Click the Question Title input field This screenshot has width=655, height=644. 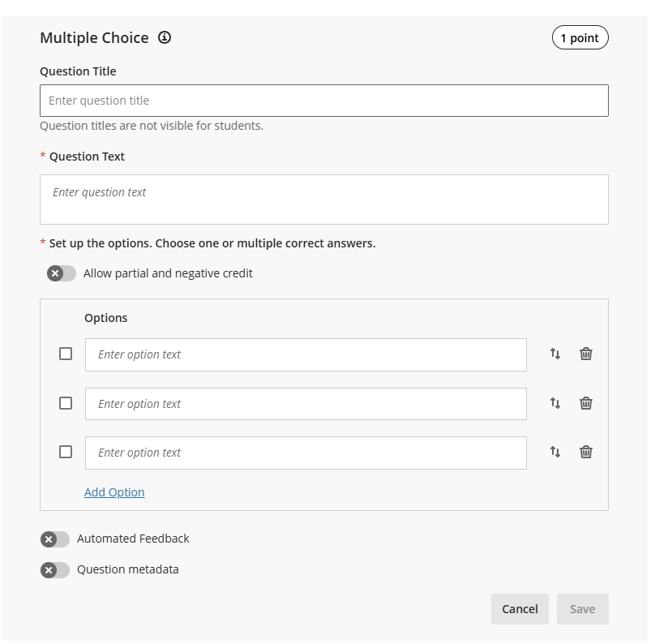tap(323, 100)
